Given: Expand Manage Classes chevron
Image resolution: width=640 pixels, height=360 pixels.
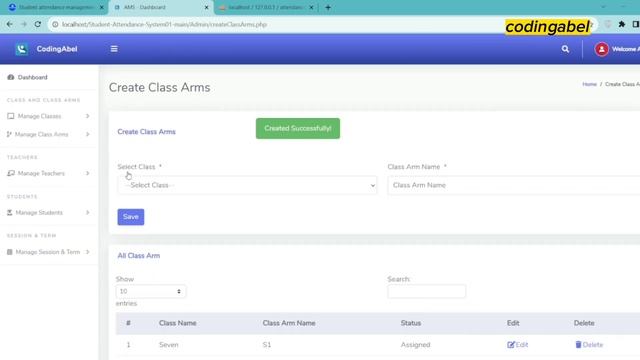Looking at the screenshot, I should (x=87, y=116).
